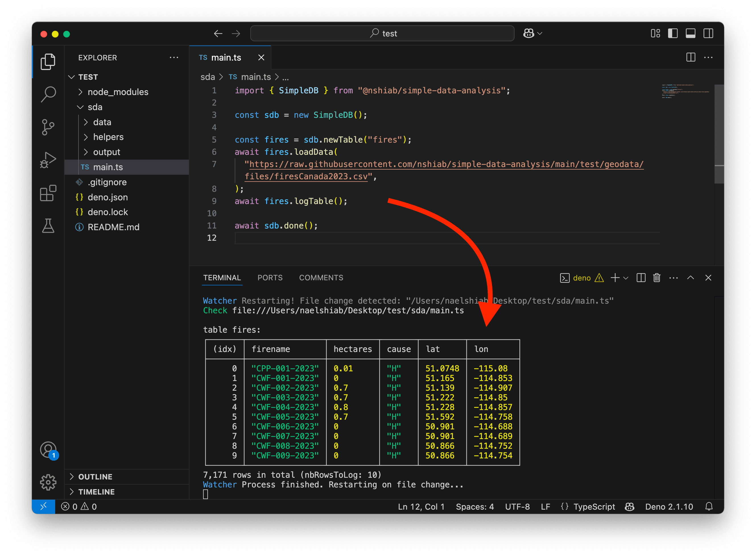The width and height of the screenshot is (756, 556).
Task: Open the firesCanada2023.csv URL link
Action: (443, 170)
